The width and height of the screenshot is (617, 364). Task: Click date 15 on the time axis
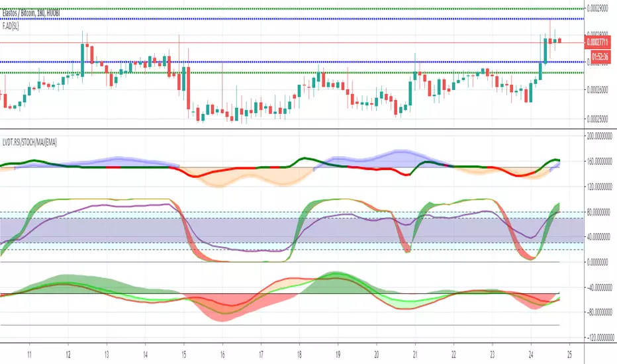coord(184,355)
